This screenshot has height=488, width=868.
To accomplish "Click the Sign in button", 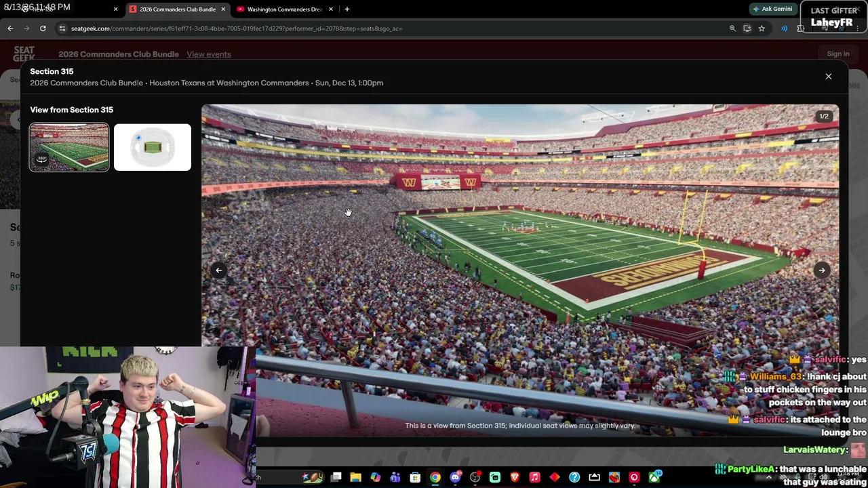I will click(838, 54).
